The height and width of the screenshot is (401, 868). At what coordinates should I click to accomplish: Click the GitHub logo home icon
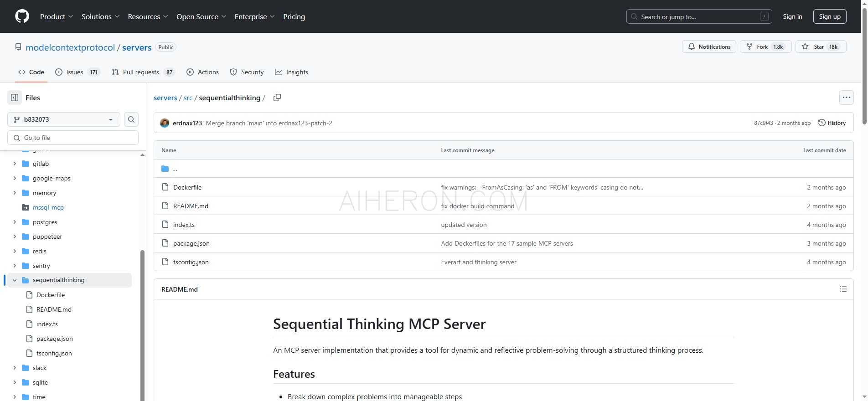[x=22, y=16]
